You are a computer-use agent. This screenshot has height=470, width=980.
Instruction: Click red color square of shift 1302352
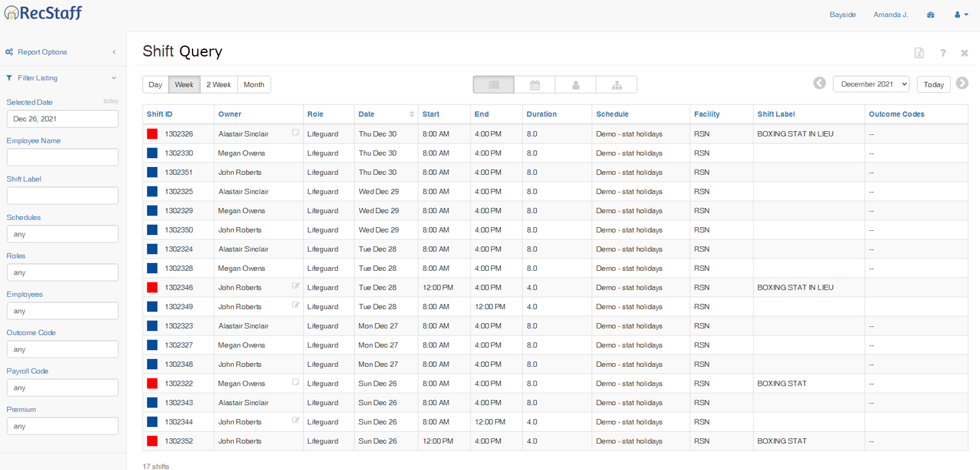[152, 441]
